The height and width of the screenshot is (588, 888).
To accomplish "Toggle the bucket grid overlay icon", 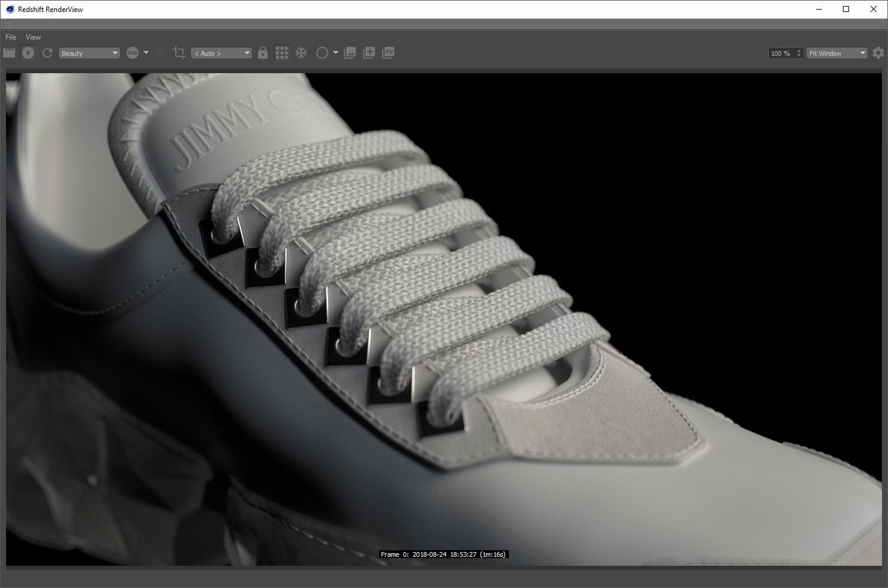I will point(282,53).
